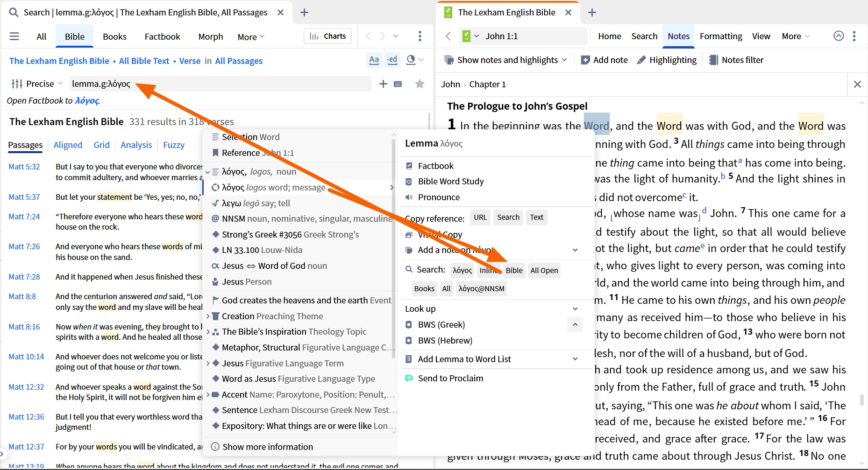Click the Add note icon

[x=585, y=60]
